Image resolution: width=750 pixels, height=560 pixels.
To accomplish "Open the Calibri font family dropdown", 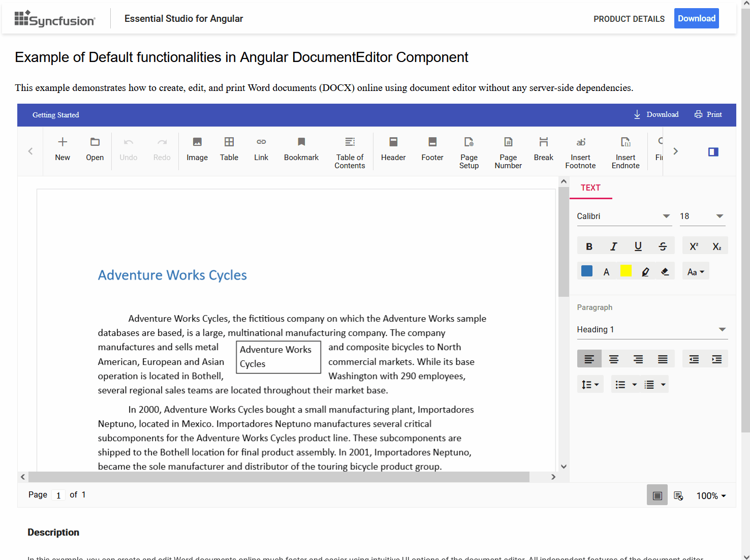I will pos(623,216).
